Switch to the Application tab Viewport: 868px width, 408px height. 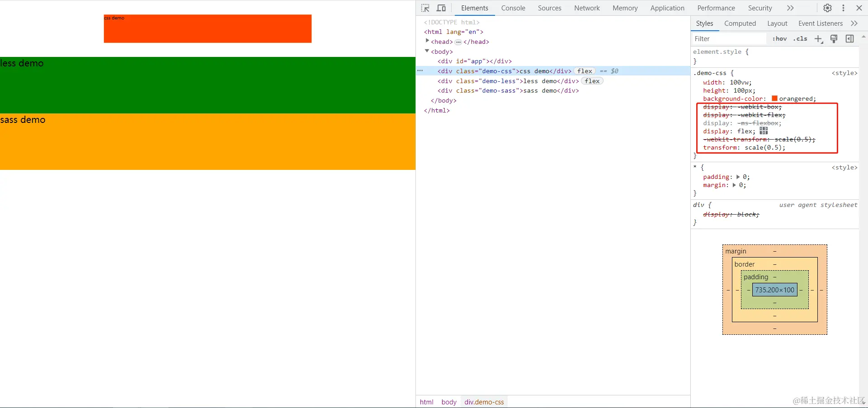667,8
